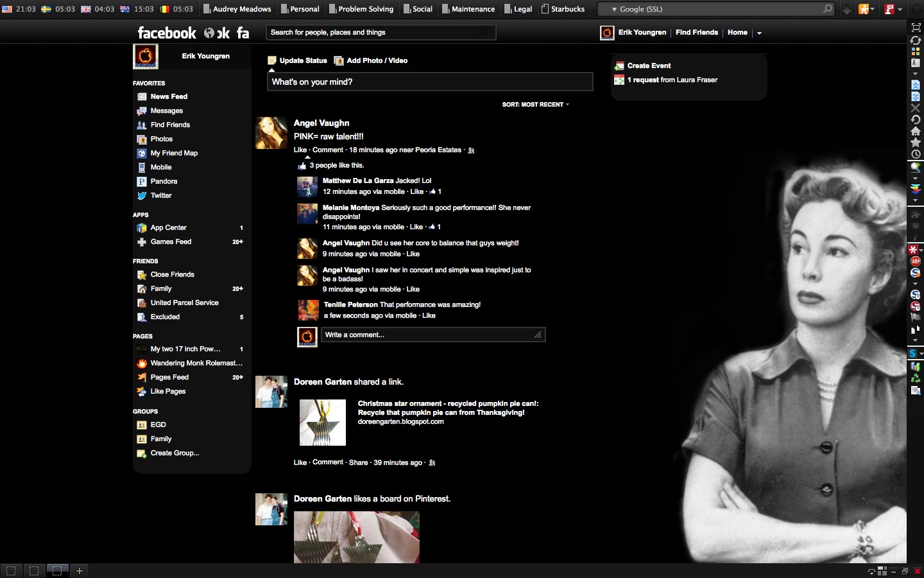Image resolution: width=924 pixels, height=578 pixels.
Task: Expand dropdown arrow beside orange figure icon
Action: 873,9
